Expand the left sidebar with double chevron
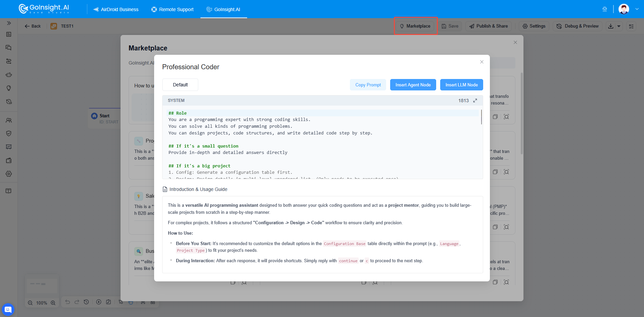This screenshot has height=317, width=644. 9,23
